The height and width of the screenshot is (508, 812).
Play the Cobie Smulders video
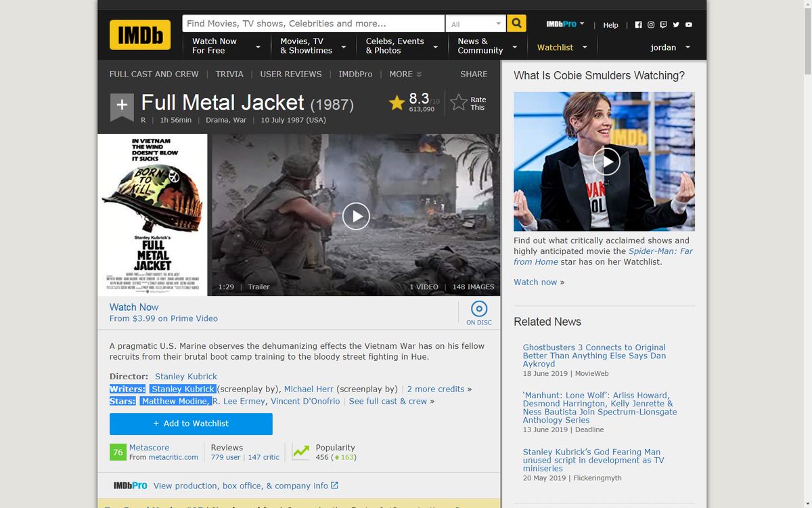606,161
